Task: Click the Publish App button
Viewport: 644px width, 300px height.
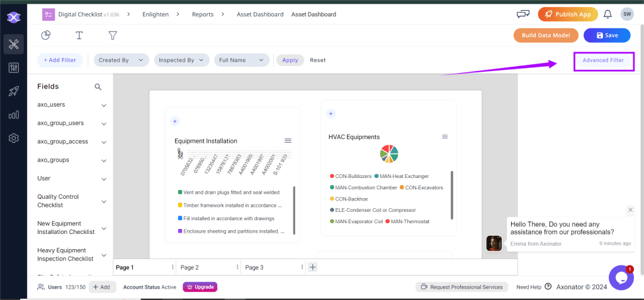Action: coord(568,14)
